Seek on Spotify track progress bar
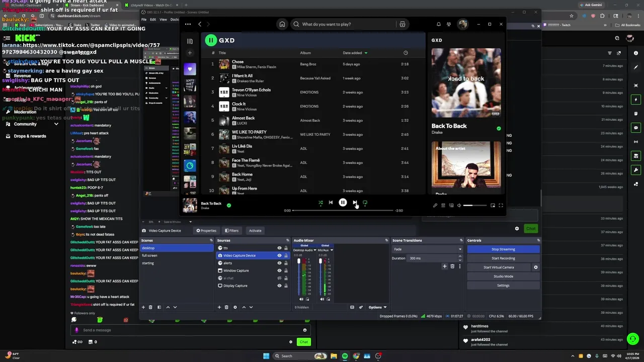The width and height of the screenshot is (644, 362). click(x=343, y=211)
